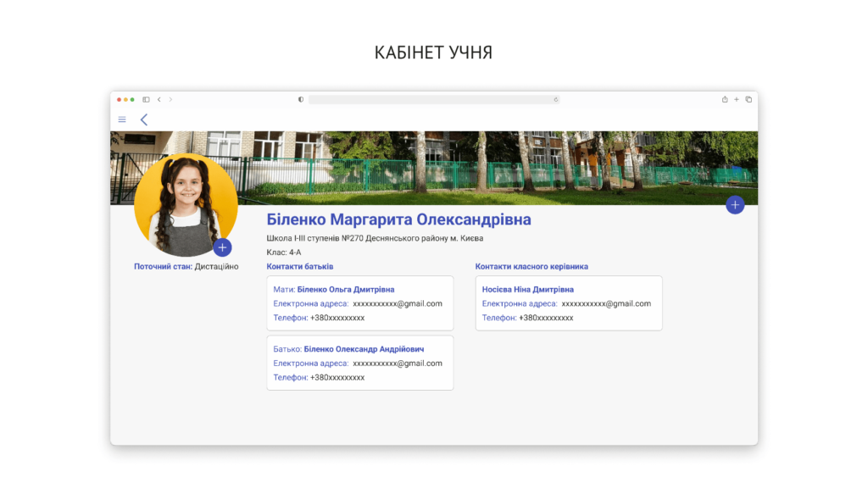
Task: Open a new browser tab
Action: pyautogui.click(x=737, y=100)
